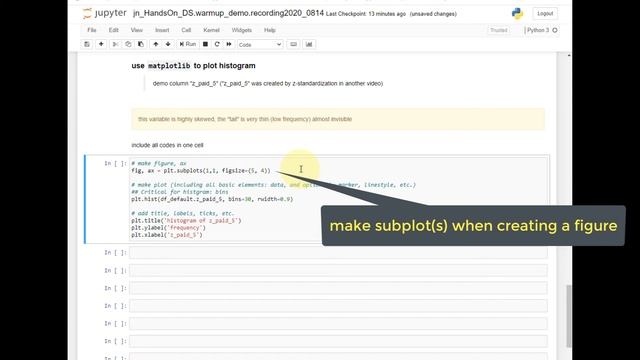
Task: Restart kernel and run all cells icon
Action: pos(229,44)
